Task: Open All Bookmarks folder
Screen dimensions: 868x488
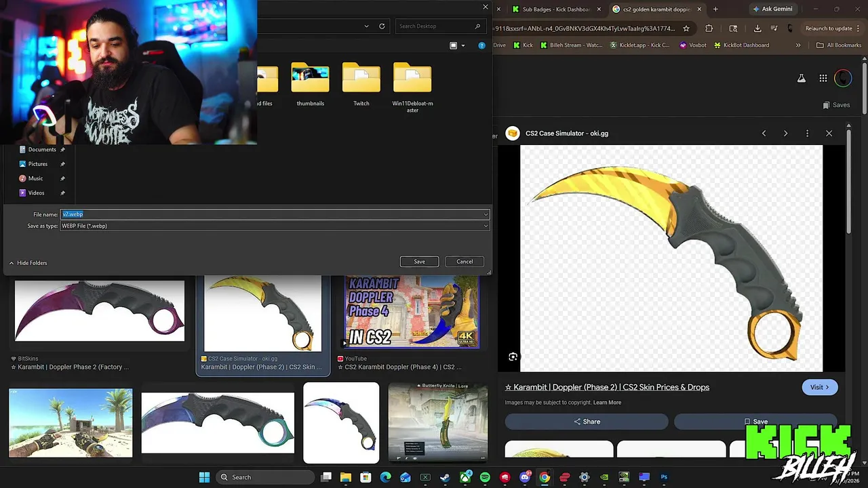Action: (839, 45)
